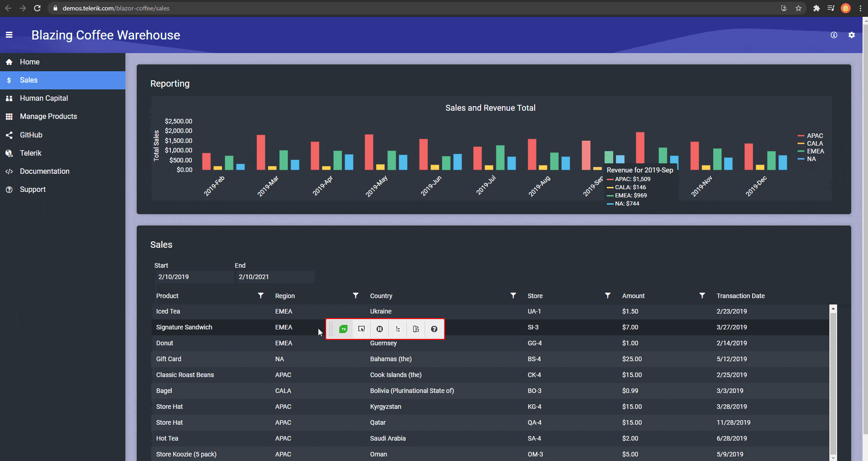Sort by the Store column header
Screen dimensions: 868x461
[535, 296]
